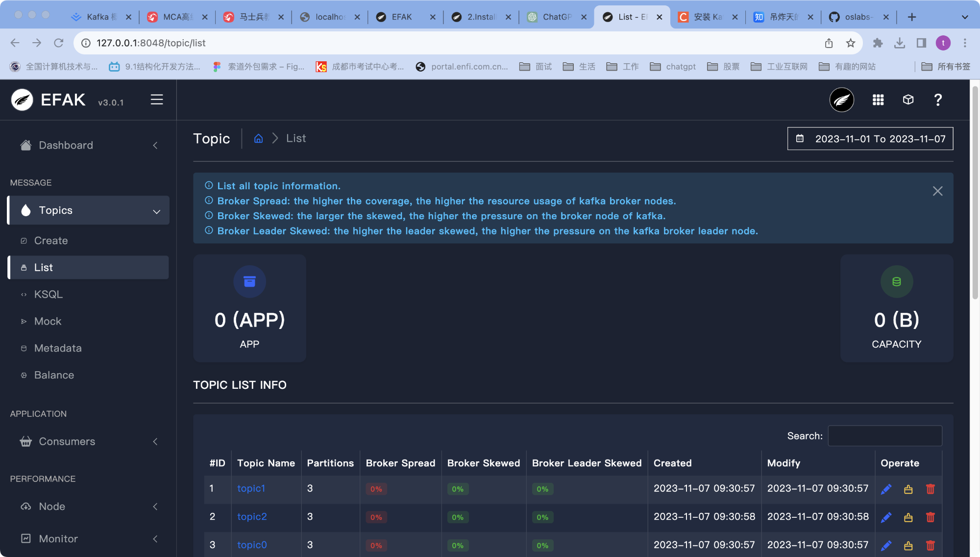
Task: Open the KSQL submenu item
Action: tap(49, 294)
